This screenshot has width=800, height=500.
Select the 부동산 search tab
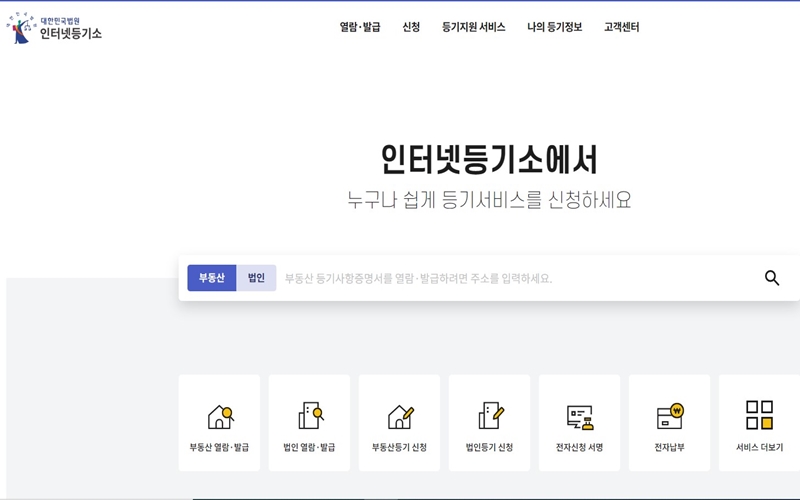(212, 278)
